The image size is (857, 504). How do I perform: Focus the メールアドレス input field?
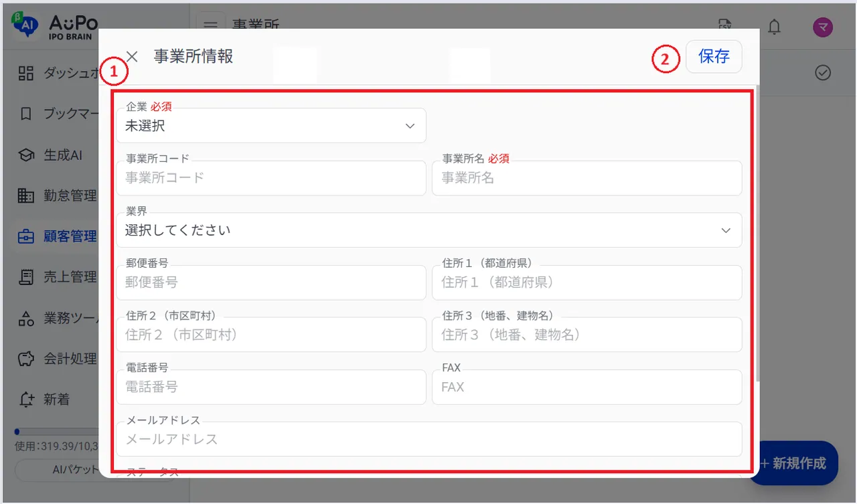[x=428, y=439]
